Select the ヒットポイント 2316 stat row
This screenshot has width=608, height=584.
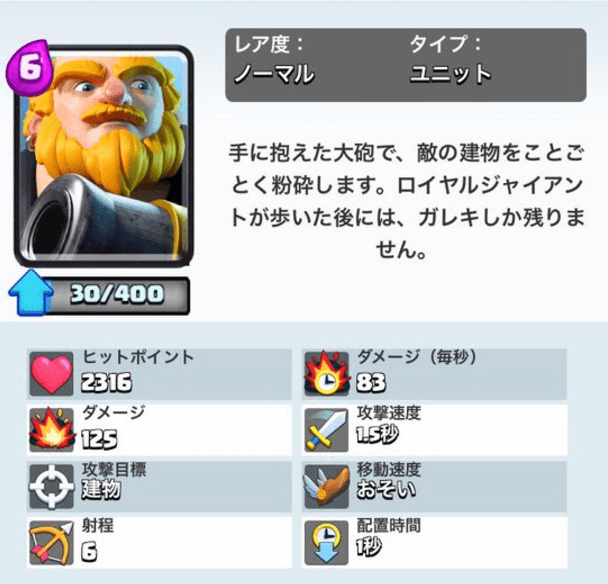[x=159, y=374]
